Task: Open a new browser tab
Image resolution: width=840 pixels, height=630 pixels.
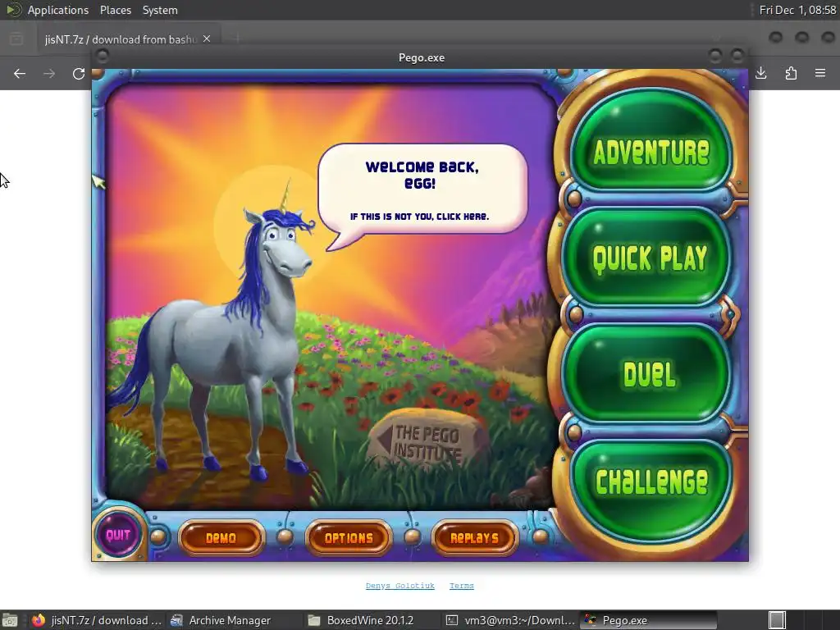Action: (x=236, y=39)
